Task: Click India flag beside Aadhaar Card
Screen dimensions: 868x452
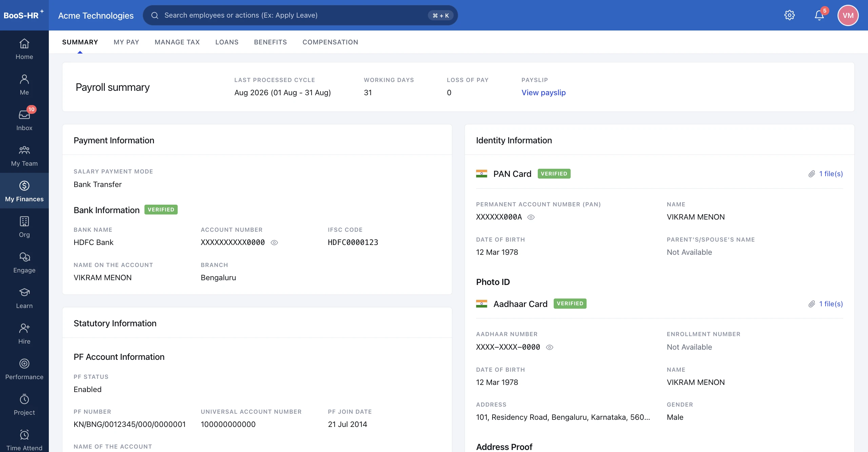Action: click(x=481, y=304)
